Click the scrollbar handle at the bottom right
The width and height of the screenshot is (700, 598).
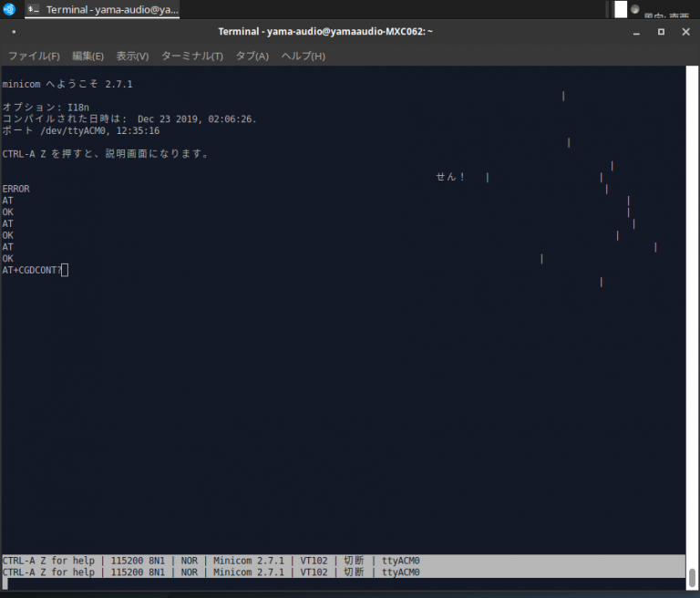[x=692, y=578]
